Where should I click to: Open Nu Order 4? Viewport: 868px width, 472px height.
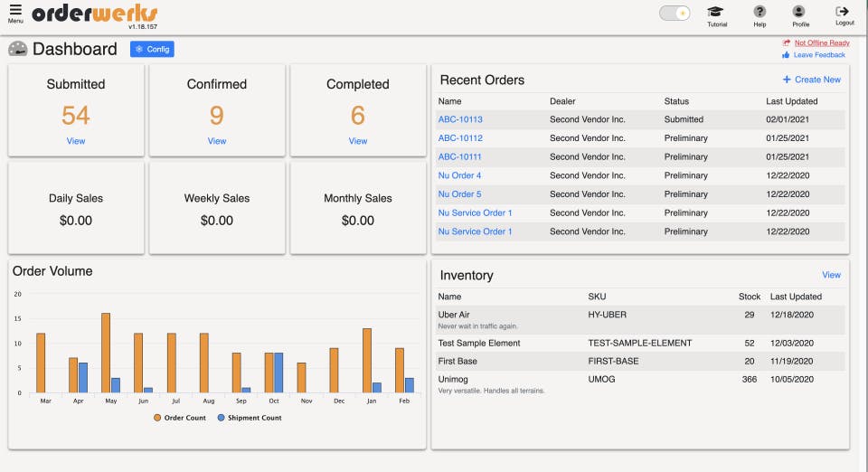[x=459, y=175]
